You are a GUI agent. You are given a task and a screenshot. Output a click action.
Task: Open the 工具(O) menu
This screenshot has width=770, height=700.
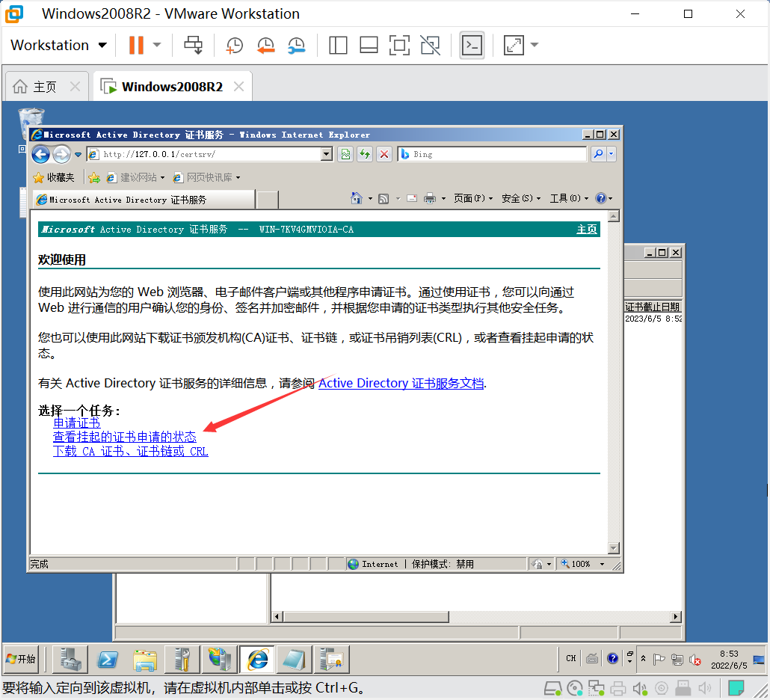pos(569,198)
